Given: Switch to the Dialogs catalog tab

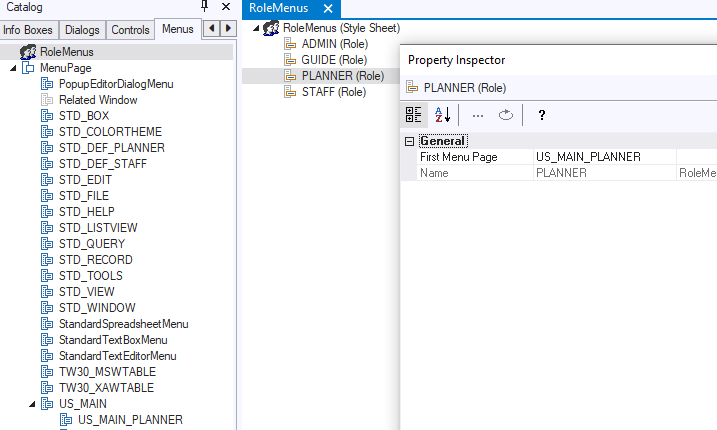Looking at the screenshot, I should pos(80,30).
